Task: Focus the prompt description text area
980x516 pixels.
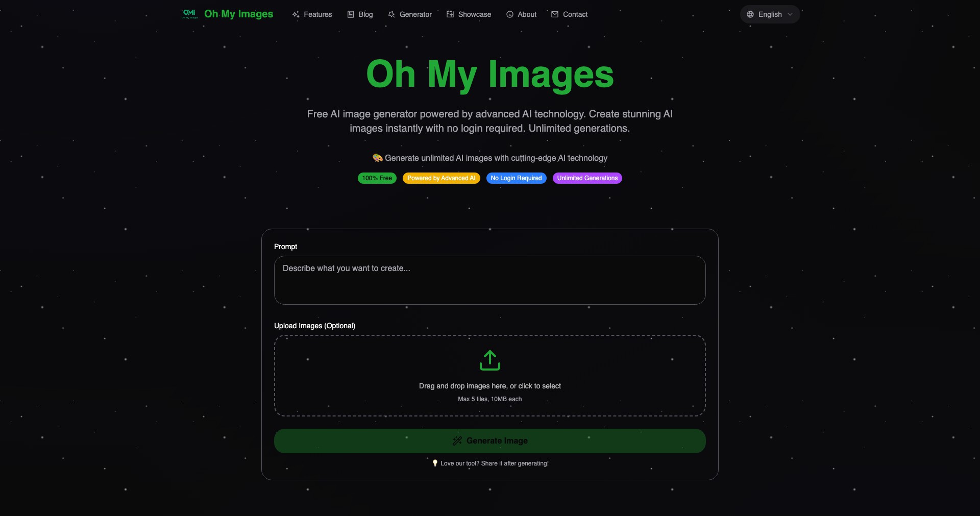Action: pos(490,280)
